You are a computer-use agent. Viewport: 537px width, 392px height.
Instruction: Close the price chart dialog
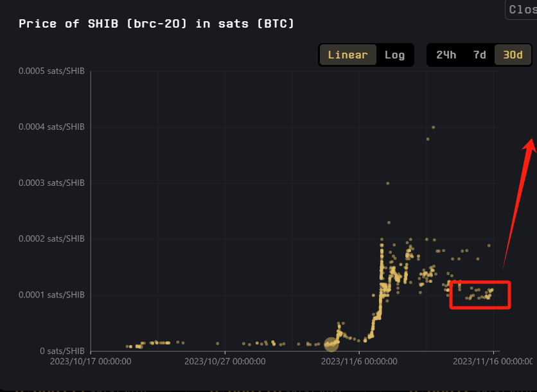click(522, 10)
